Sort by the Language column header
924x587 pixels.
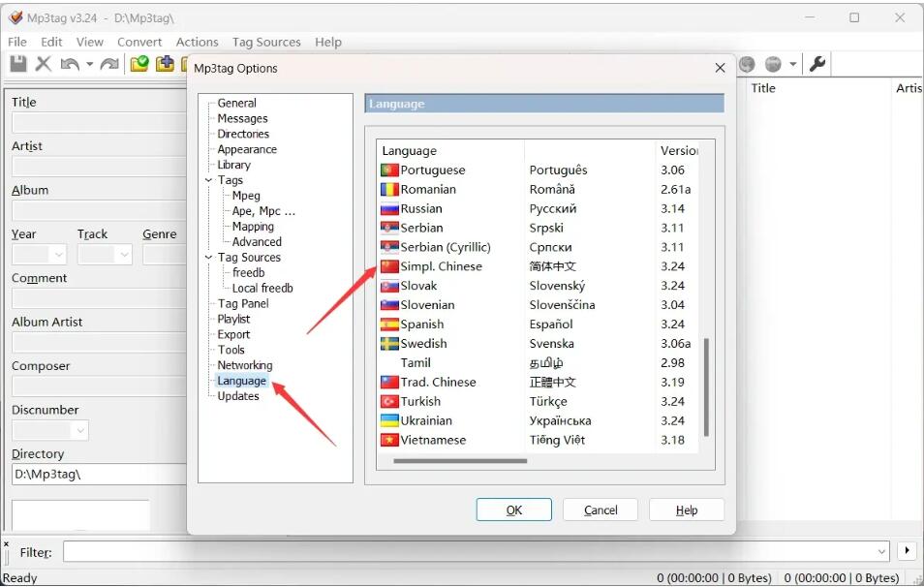coord(450,151)
